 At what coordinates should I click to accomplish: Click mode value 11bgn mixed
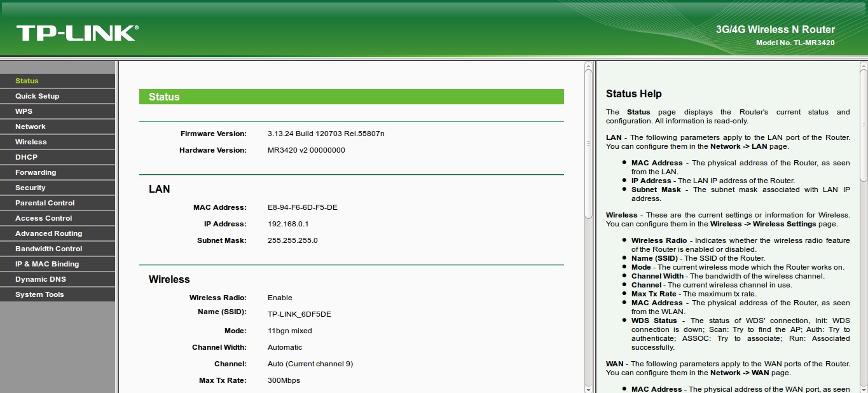pos(290,331)
